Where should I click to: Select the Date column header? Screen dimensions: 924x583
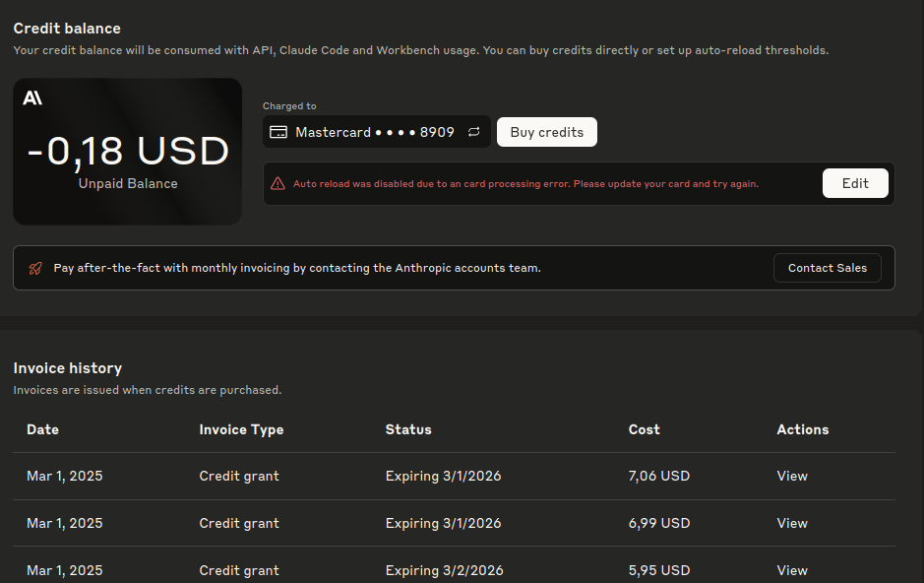tap(42, 429)
